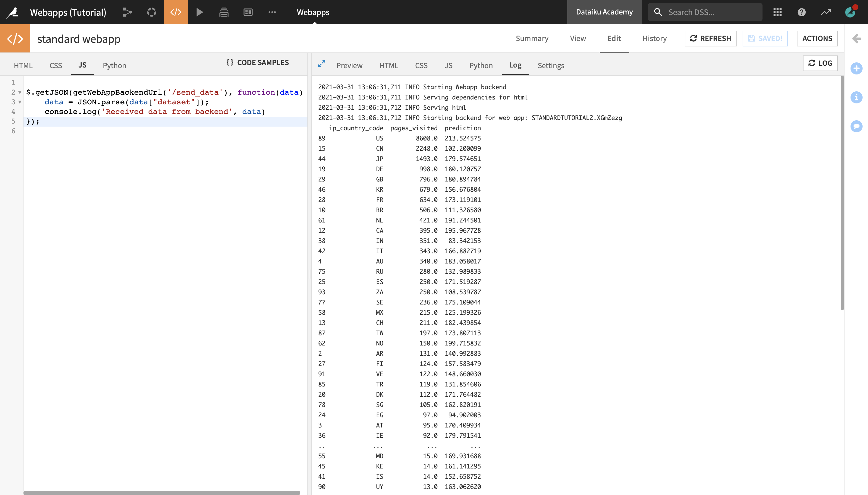
Task: Switch to the Python tab in editor
Action: point(114,65)
